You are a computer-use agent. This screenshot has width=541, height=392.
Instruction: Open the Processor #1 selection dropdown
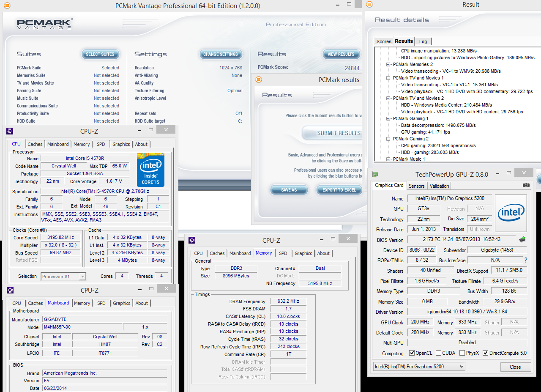tap(63, 277)
